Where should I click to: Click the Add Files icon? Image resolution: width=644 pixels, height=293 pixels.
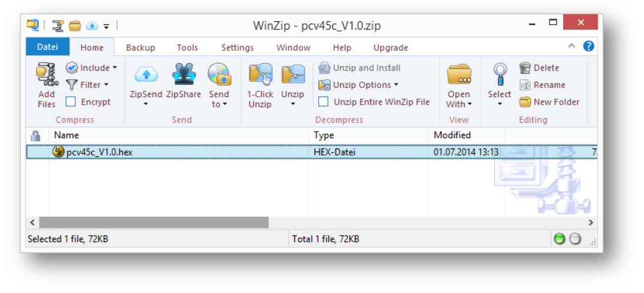(46, 75)
